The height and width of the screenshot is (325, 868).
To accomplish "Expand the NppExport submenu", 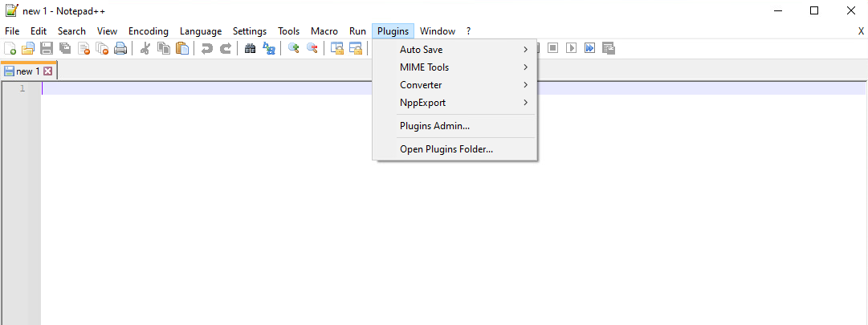I will tap(454, 103).
